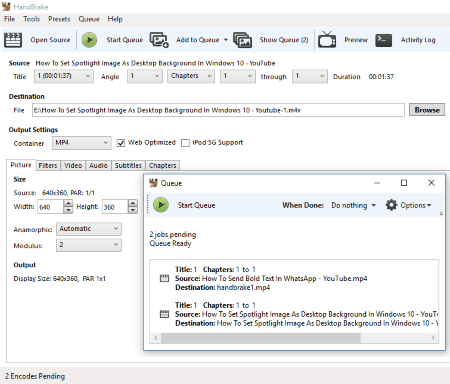Click the '2 Encodes Pending' status text
Screen dimensions: 450x384
coord(35,376)
